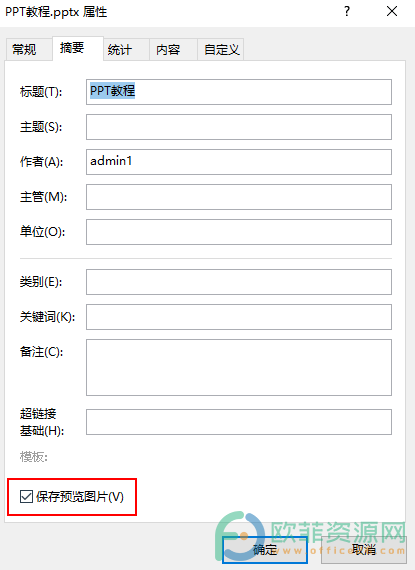Toggle the 保存预览图片 checkbox
The width and height of the screenshot is (415, 570).
point(26,496)
